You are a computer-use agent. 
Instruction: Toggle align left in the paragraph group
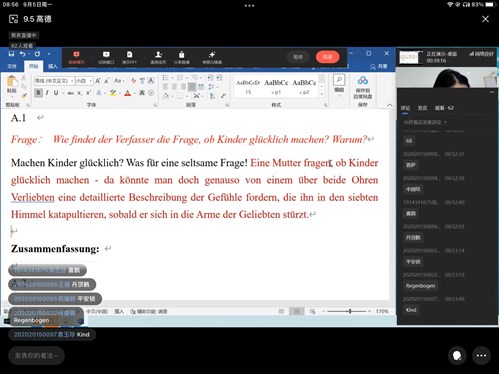pos(165,87)
